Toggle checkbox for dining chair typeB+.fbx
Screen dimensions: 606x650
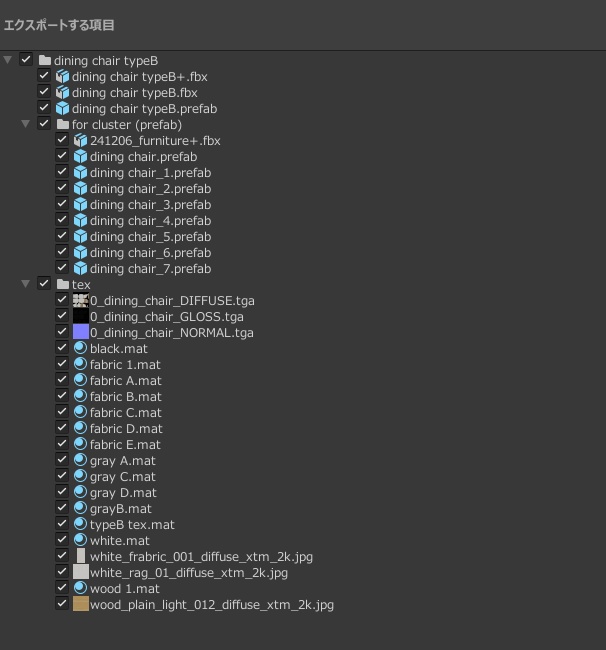click(x=44, y=75)
